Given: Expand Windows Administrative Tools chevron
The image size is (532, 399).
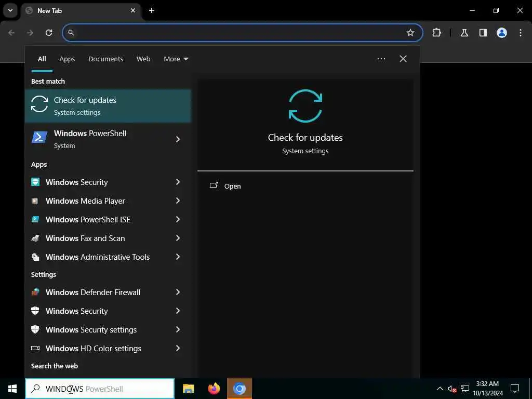Looking at the screenshot, I should [178, 257].
